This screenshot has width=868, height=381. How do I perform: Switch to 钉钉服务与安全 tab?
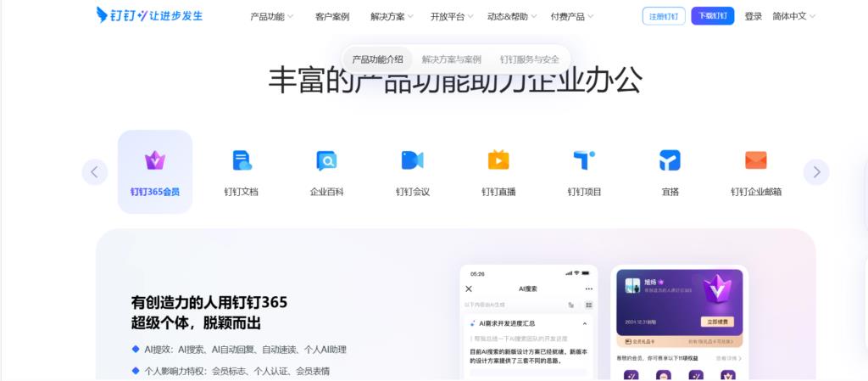pos(529,59)
